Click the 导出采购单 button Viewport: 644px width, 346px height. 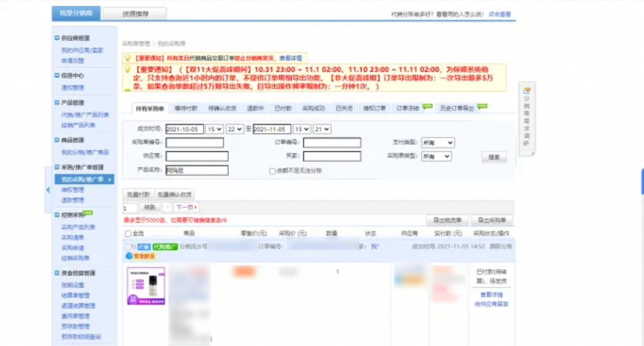[x=492, y=220]
